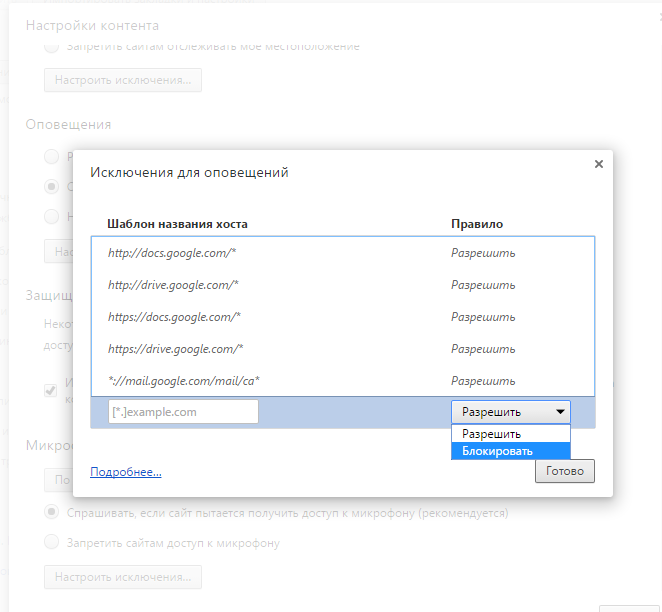Open the Подробнее... link
Image resolution: width=662 pixels, height=612 pixels.
126,472
